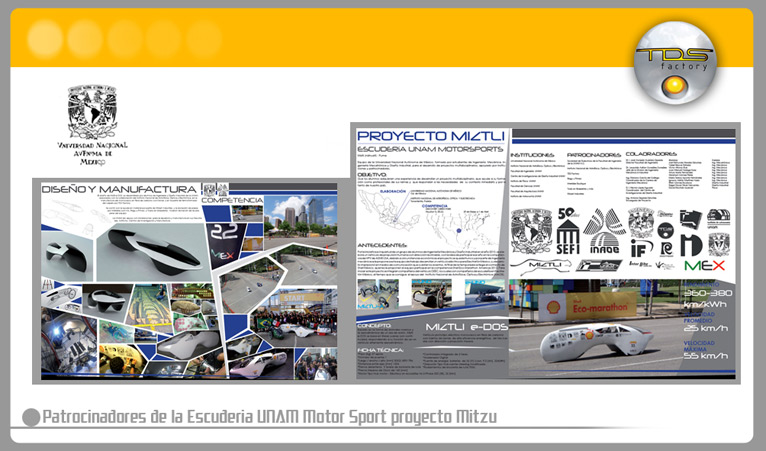
Task: Click the 55 km/h maximum speed text
Action: click(x=707, y=356)
